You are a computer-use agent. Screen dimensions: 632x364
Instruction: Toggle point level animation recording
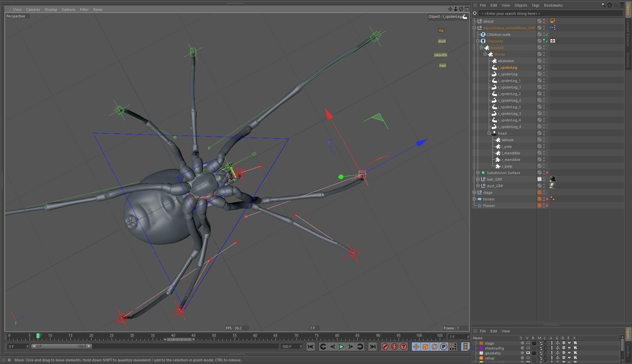click(453, 347)
